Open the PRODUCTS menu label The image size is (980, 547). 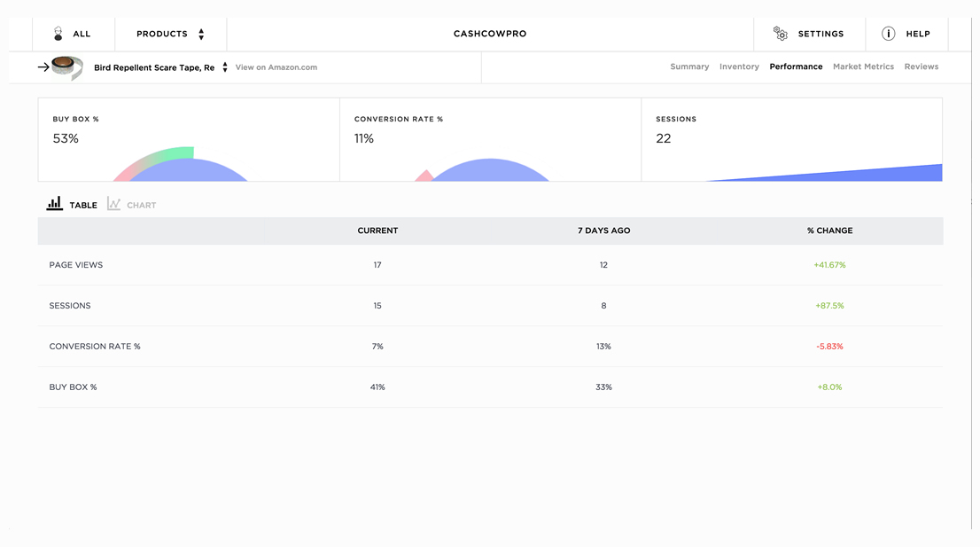(x=162, y=34)
